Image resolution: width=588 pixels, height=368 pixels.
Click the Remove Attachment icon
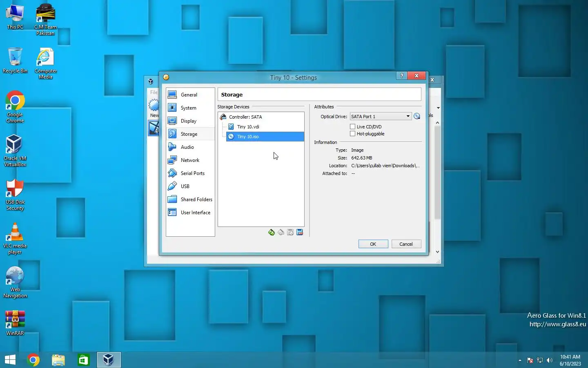pyautogui.click(x=300, y=232)
